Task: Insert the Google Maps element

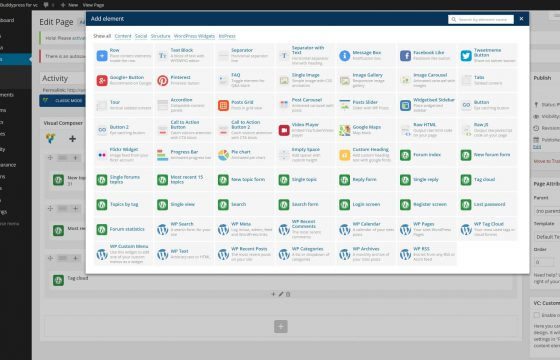Action: click(x=366, y=130)
